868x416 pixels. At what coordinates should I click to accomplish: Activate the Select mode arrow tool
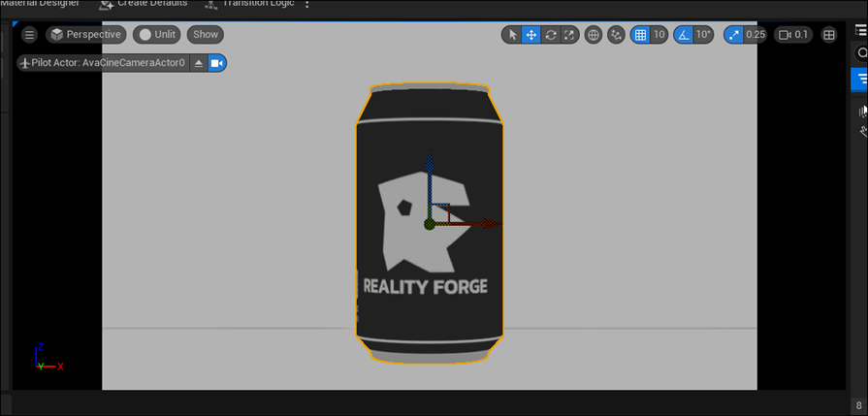(x=513, y=35)
